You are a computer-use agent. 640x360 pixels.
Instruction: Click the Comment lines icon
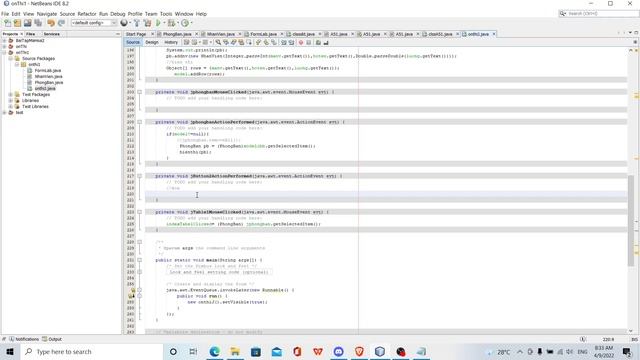(319, 42)
